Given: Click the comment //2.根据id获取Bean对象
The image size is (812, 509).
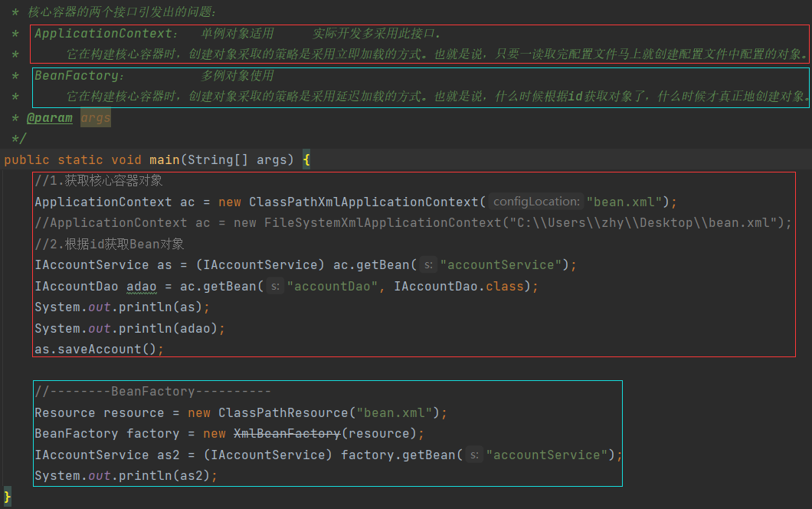Looking at the screenshot, I should pyautogui.click(x=110, y=244).
